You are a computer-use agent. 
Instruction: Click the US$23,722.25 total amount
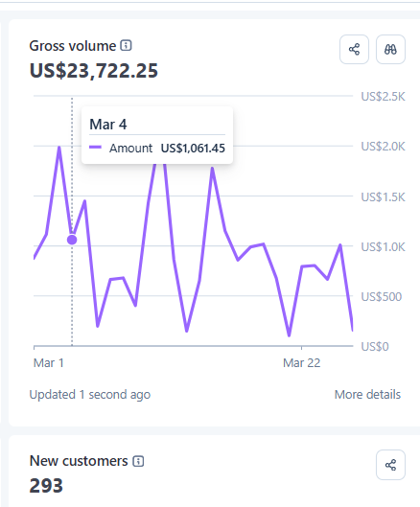click(94, 71)
